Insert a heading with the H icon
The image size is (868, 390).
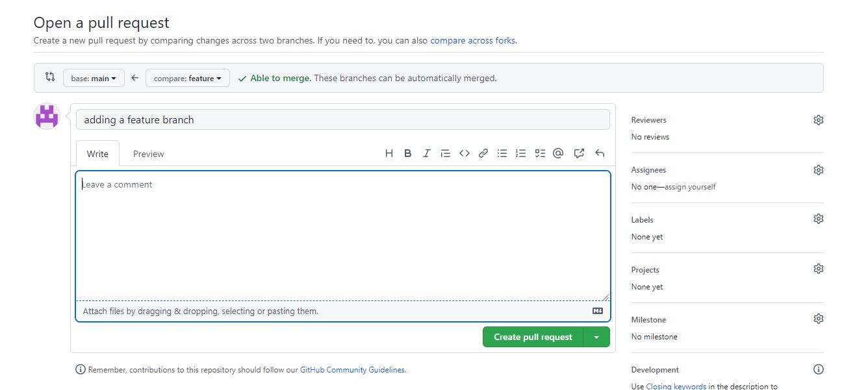pos(389,154)
